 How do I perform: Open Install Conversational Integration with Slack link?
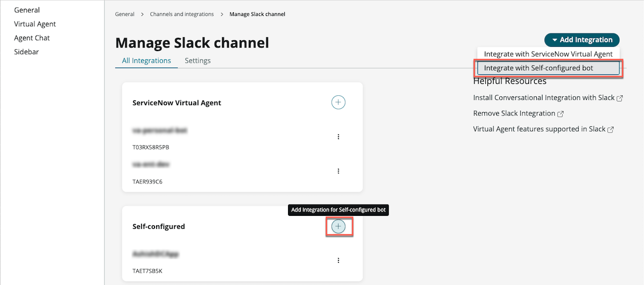pyautogui.click(x=544, y=97)
